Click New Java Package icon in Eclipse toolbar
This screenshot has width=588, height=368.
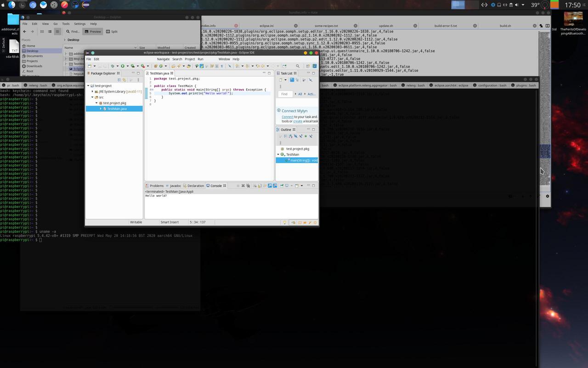click(156, 66)
